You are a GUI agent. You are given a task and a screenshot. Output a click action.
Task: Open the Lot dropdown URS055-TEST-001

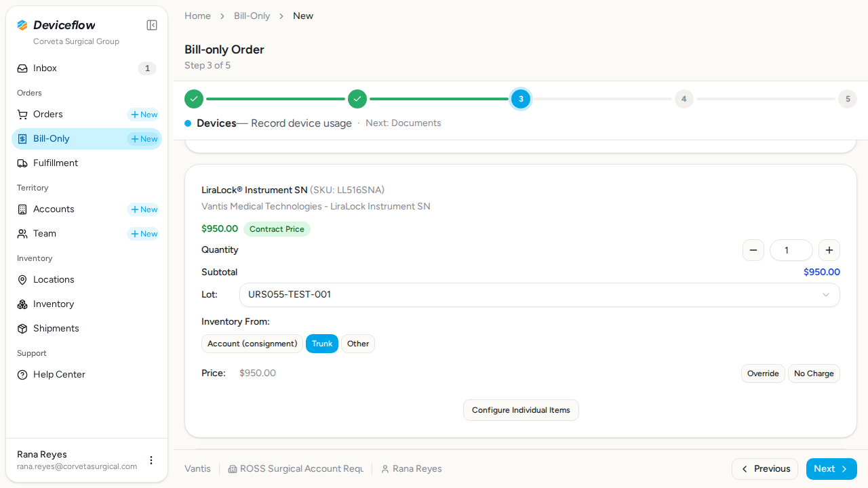[540, 295]
